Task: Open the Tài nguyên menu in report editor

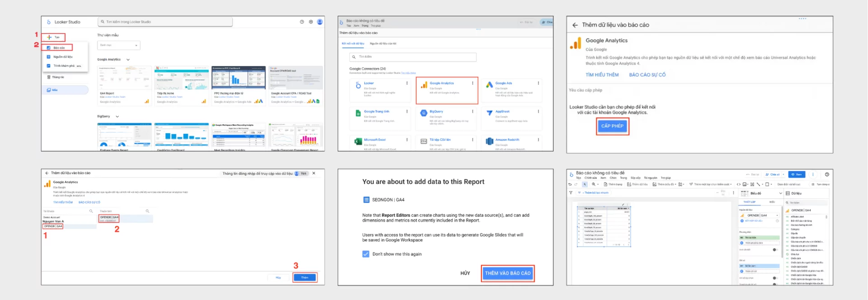Action: (651, 178)
